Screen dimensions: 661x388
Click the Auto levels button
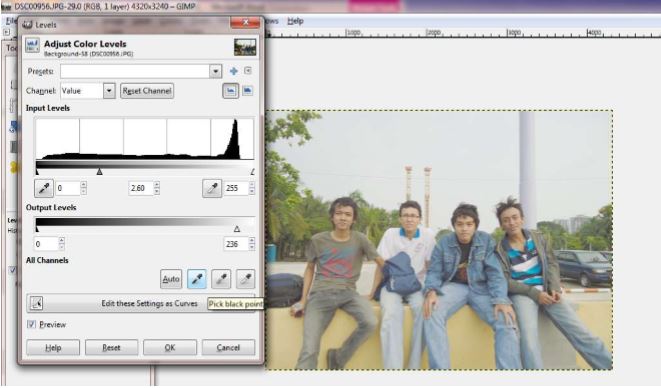pyautogui.click(x=171, y=279)
